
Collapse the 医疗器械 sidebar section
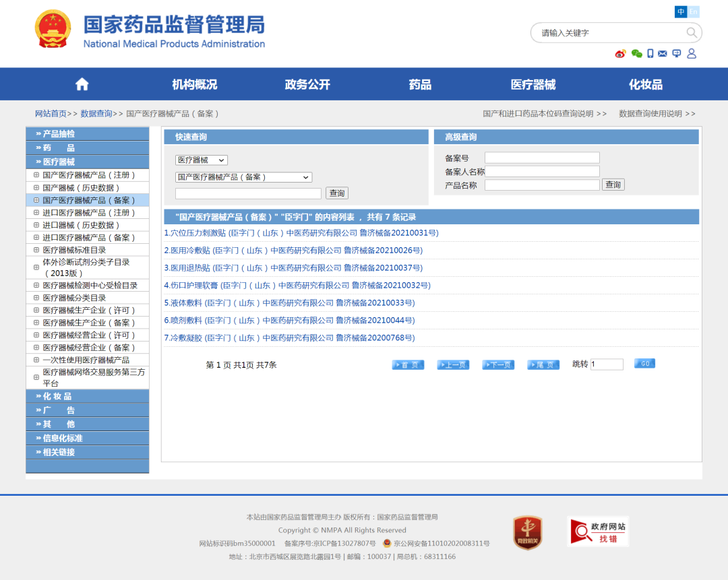click(87, 162)
